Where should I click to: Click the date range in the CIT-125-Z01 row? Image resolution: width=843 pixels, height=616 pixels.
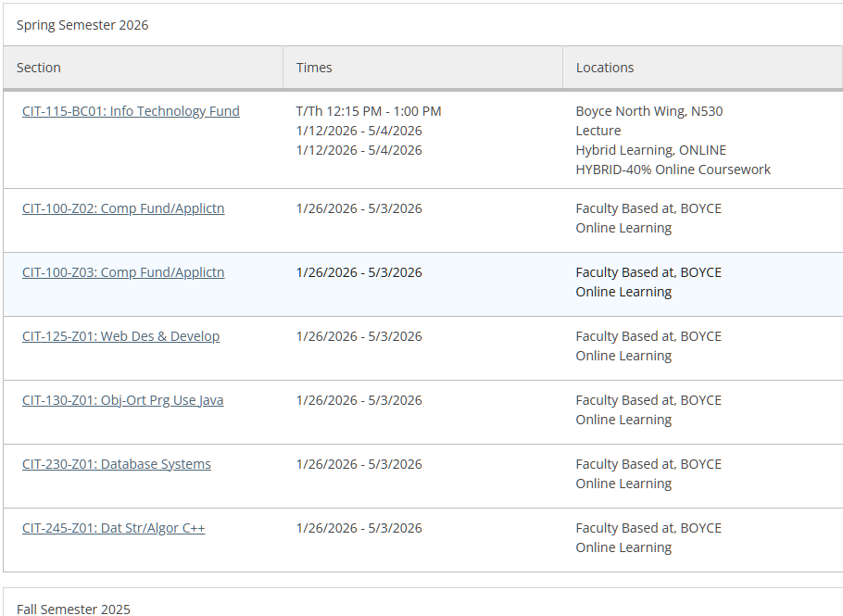(359, 336)
